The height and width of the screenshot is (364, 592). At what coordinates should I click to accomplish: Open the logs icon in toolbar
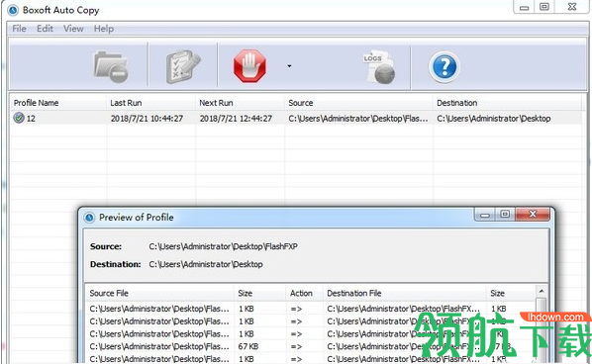[x=379, y=66]
